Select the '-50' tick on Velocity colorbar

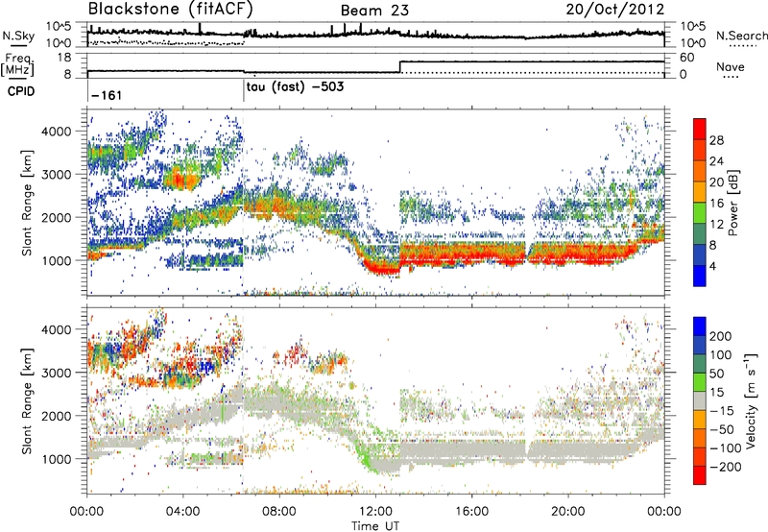click(721, 429)
